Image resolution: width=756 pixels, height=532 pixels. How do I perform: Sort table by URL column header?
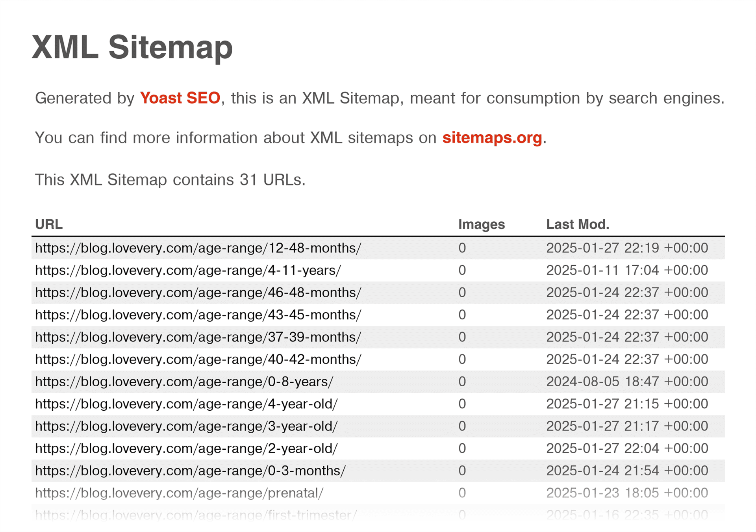49,224
